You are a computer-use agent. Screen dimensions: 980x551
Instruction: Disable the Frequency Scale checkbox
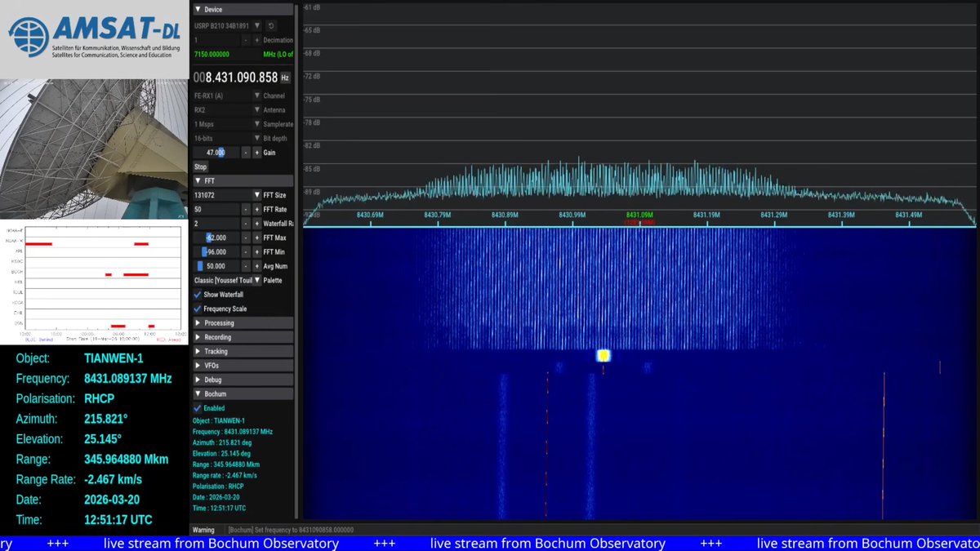tap(198, 308)
